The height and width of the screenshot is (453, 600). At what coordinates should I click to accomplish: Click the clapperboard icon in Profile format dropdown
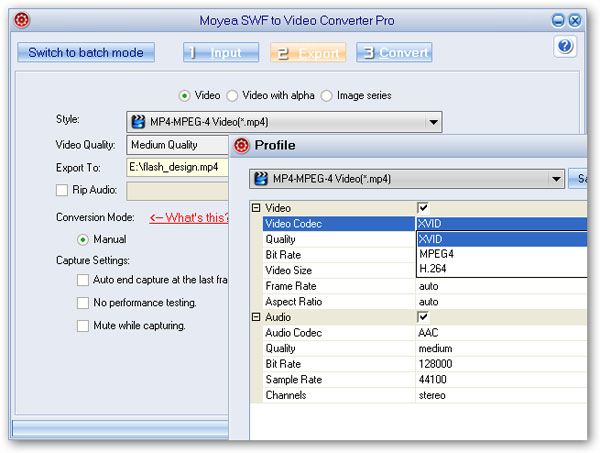(x=261, y=179)
